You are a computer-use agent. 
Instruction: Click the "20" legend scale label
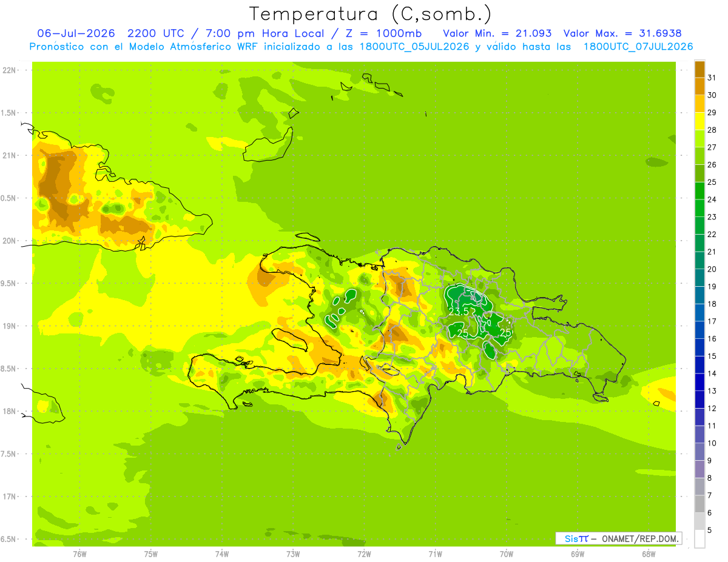coord(712,269)
